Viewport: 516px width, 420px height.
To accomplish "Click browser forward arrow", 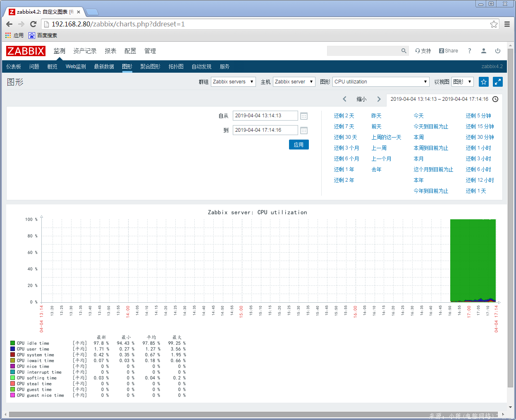I will [x=21, y=24].
